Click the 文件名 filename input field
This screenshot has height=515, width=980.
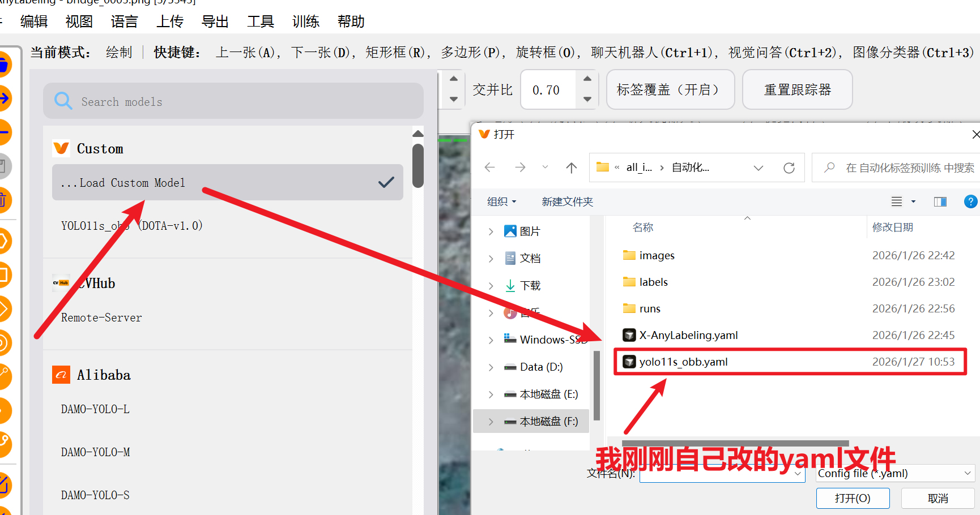722,473
